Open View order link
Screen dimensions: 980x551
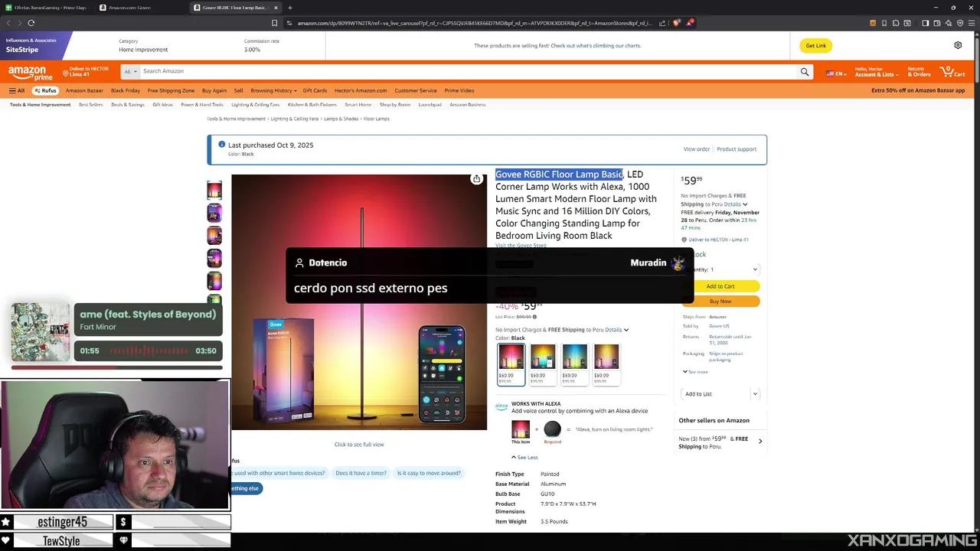coord(697,149)
